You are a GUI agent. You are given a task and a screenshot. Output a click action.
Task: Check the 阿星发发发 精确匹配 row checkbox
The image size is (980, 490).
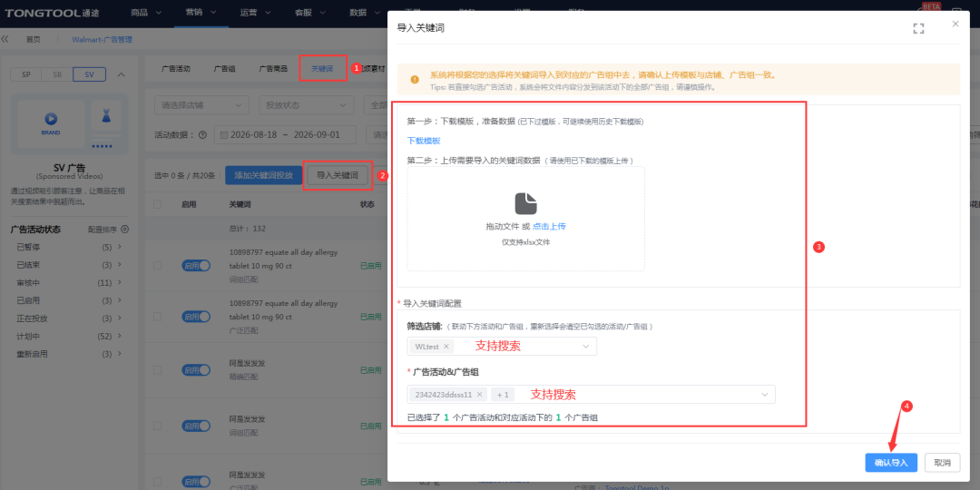click(x=157, y=370)
